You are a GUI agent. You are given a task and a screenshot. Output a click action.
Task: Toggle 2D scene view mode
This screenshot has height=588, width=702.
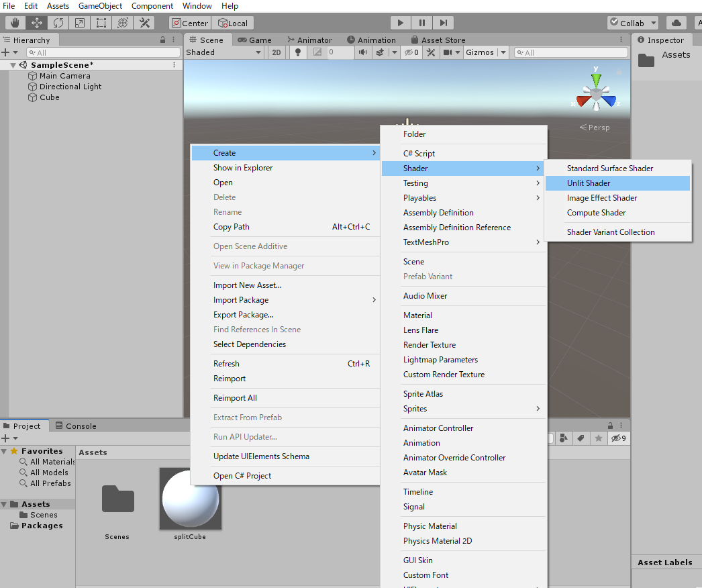point(277,52)
